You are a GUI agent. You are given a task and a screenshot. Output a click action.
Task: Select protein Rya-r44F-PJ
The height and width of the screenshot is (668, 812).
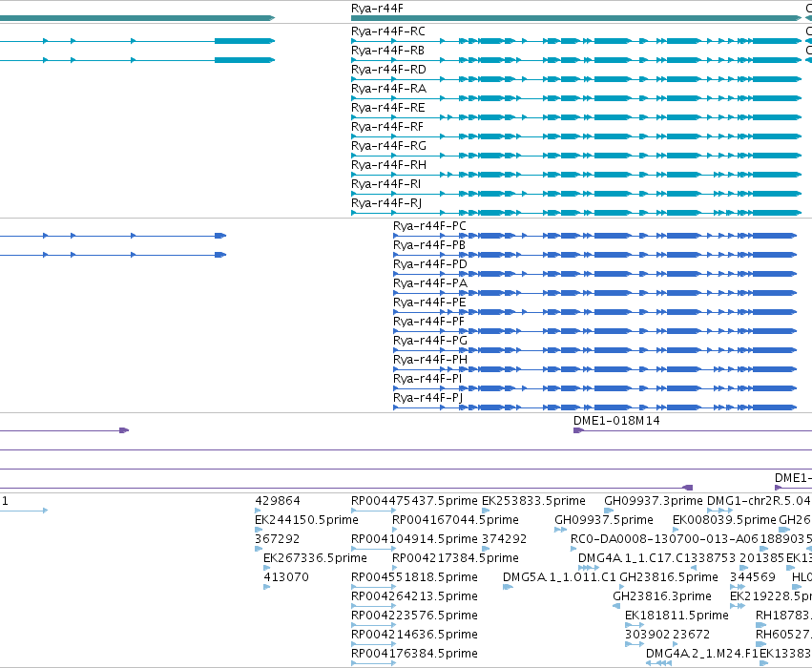(427, 399)
